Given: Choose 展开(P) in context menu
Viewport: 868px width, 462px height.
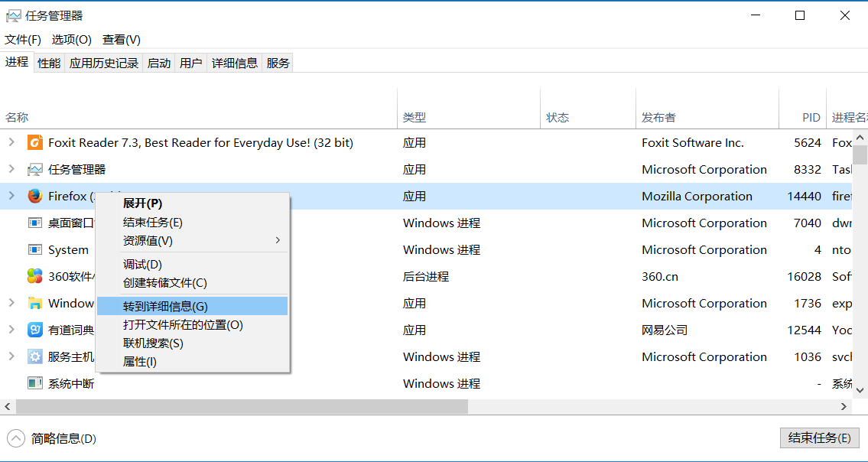Looking at the screenshot, I should click(x=192, y=203).
